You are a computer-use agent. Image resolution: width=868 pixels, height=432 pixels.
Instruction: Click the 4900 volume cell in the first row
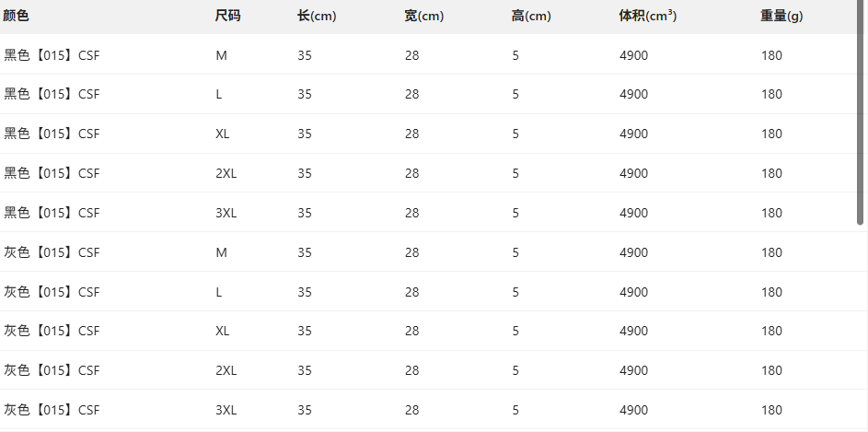pos(633,55)
